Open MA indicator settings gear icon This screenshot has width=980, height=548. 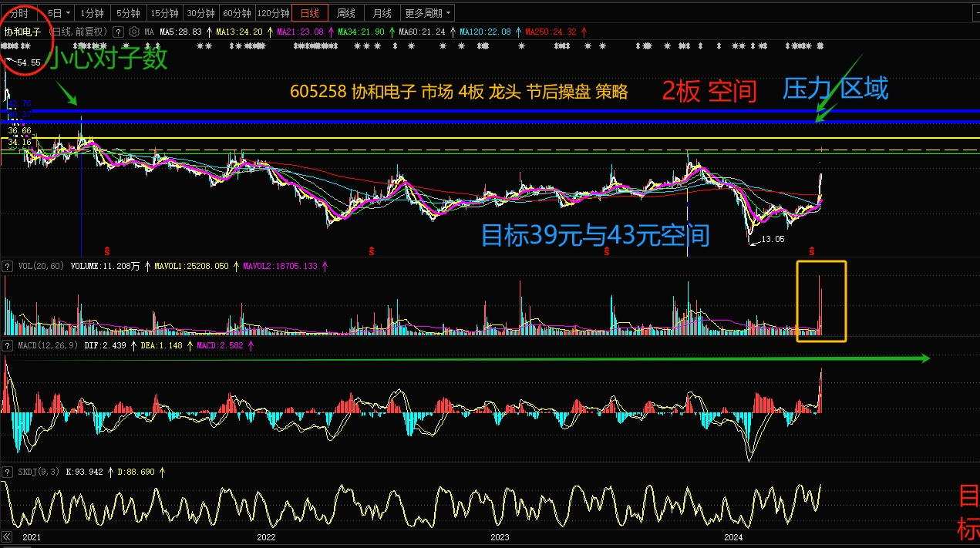point(134,32)
